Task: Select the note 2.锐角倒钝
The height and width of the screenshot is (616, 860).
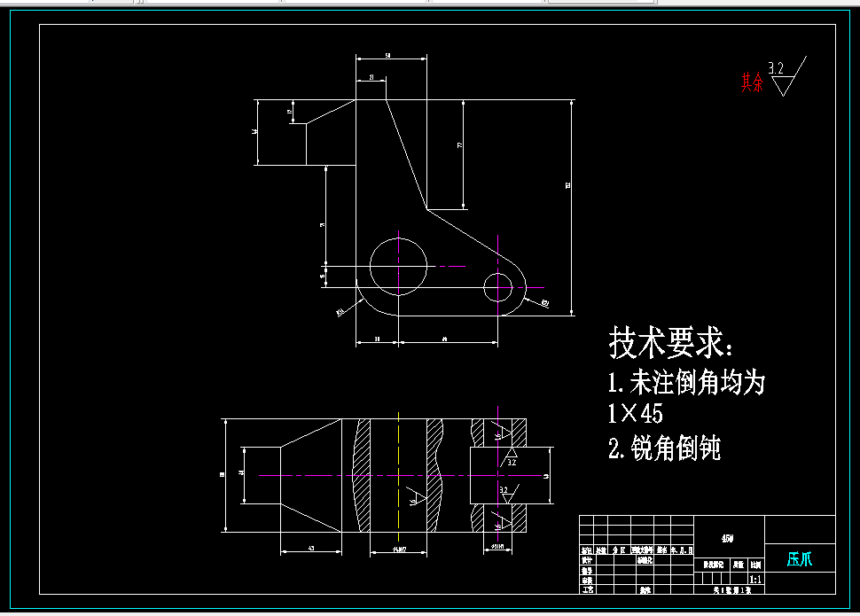Action: tap(664, 448)
